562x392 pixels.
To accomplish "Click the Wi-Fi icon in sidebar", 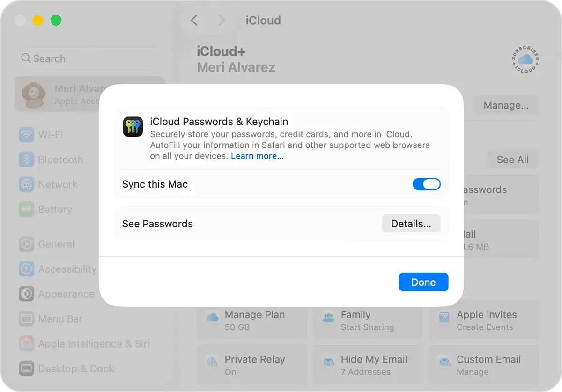I will pos(26,135).
